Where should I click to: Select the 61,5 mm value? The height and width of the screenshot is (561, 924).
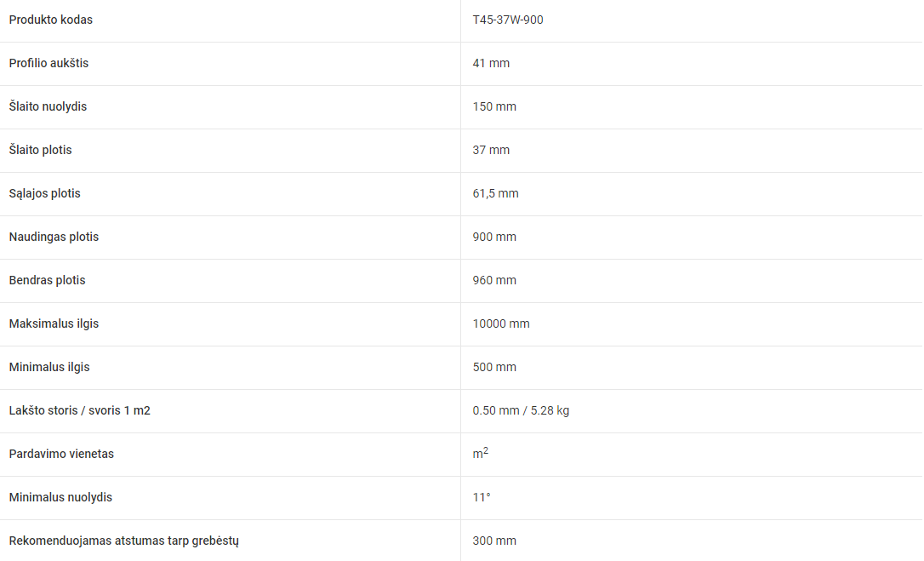coord(495,193)
